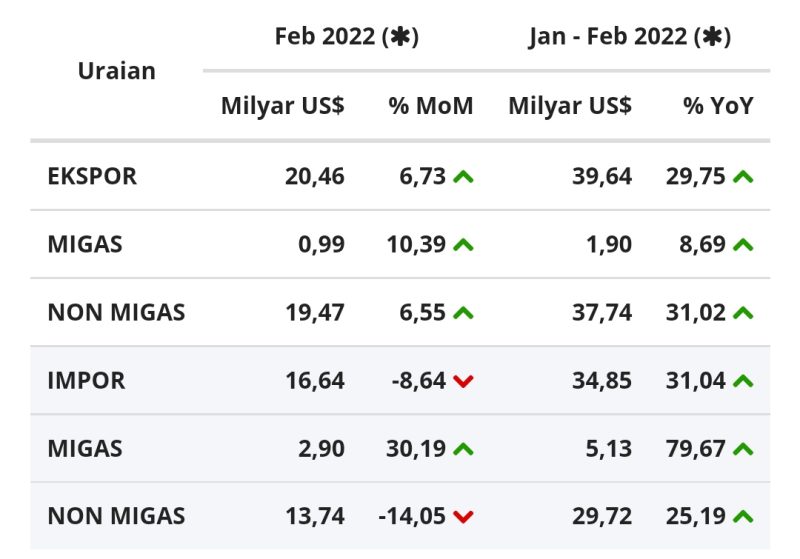Click red down arrow beside -14,05
This screenshot has width=800, height=559.
click(463, 517)
